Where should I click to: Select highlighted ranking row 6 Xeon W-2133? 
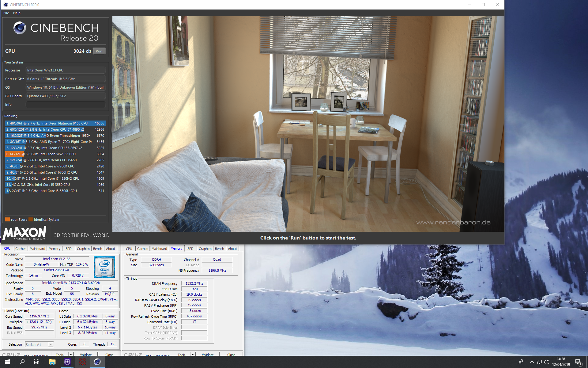coord(55,154)
